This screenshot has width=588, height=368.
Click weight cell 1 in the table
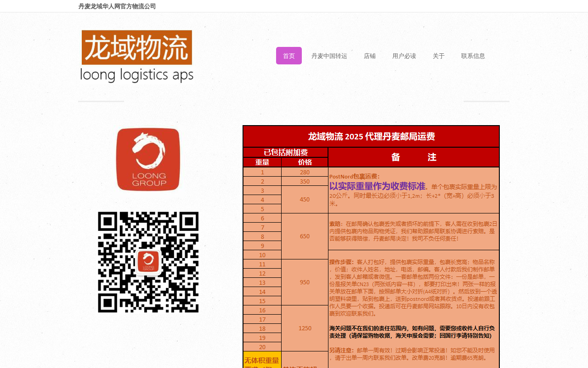262,172
